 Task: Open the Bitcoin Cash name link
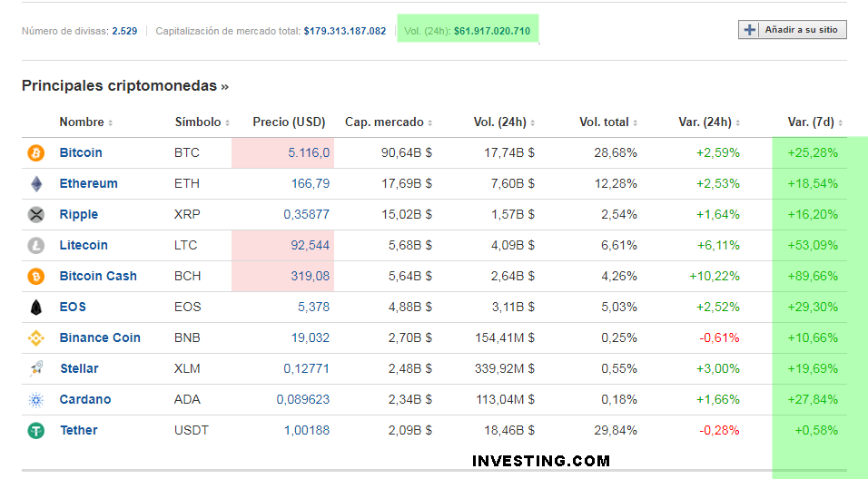click(98, 277)
